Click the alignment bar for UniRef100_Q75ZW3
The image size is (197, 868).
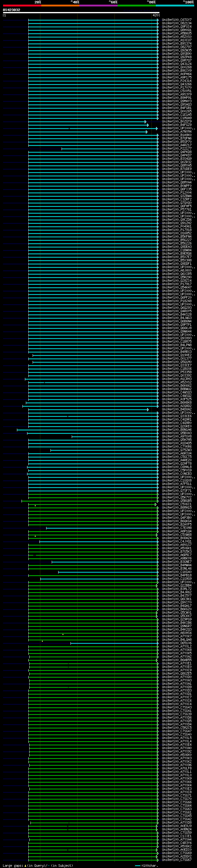point(105,450)
